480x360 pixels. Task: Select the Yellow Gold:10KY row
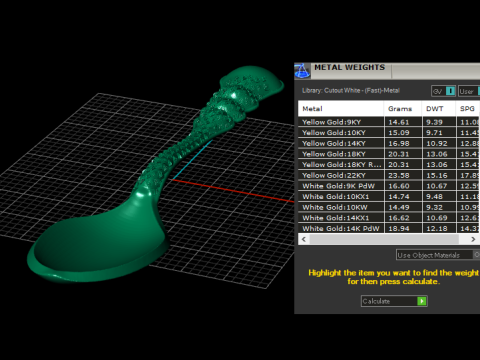[389, 133]
